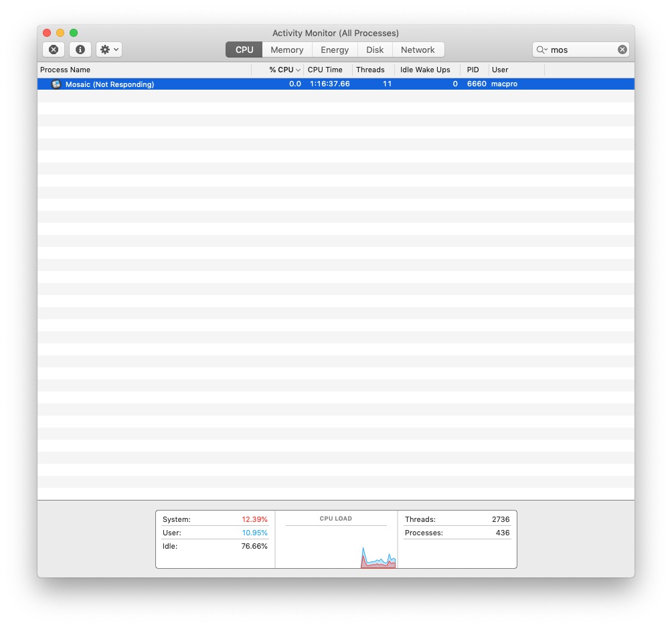Click the search magnifier icon dropdown
672x627 pixels.
click(x=541, y=50)
